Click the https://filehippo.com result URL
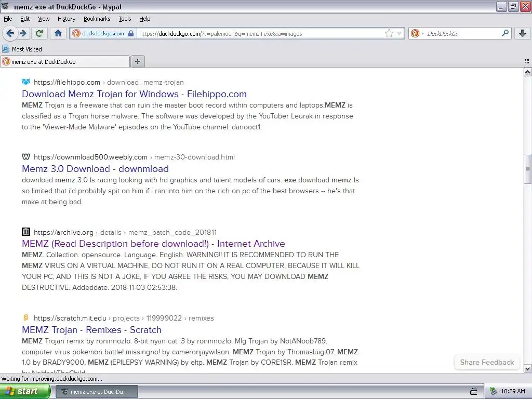 [67, 82]
